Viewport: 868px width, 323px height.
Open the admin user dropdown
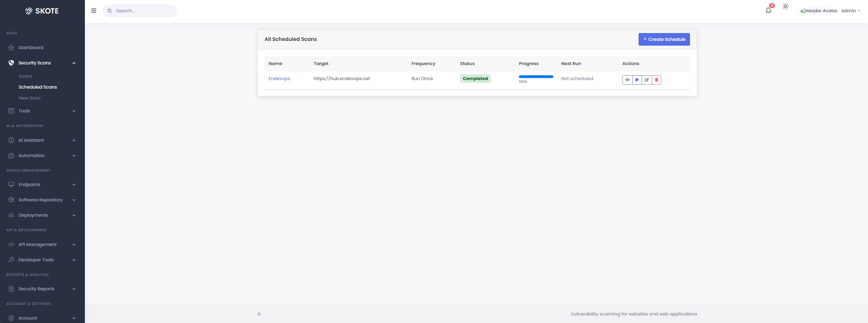click(850, 11)
